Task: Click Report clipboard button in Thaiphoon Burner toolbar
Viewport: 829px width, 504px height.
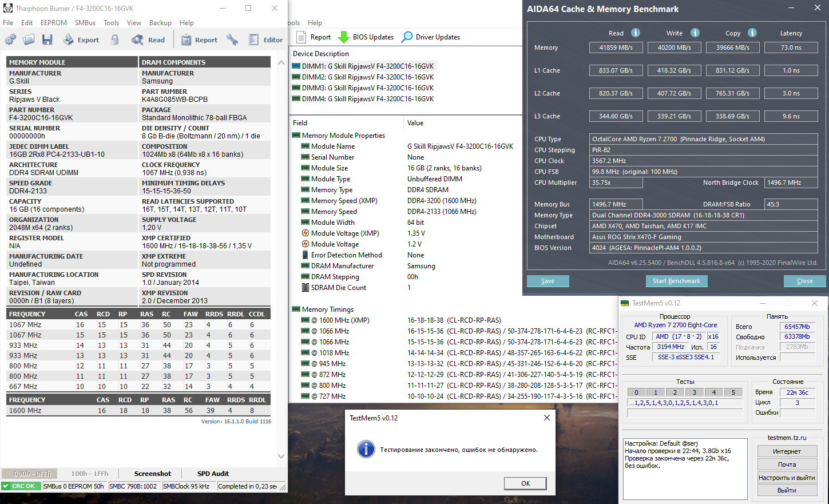Action: click(199, 39)
